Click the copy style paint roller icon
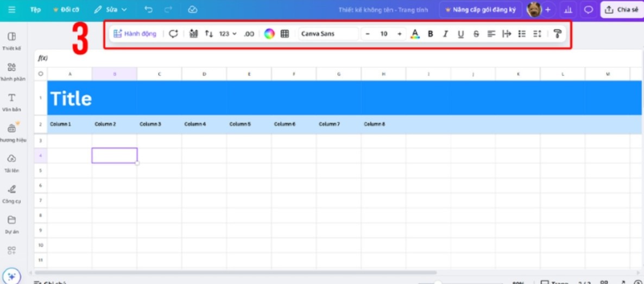The width and height of the screenshot is (644, 284). [557, 34]
